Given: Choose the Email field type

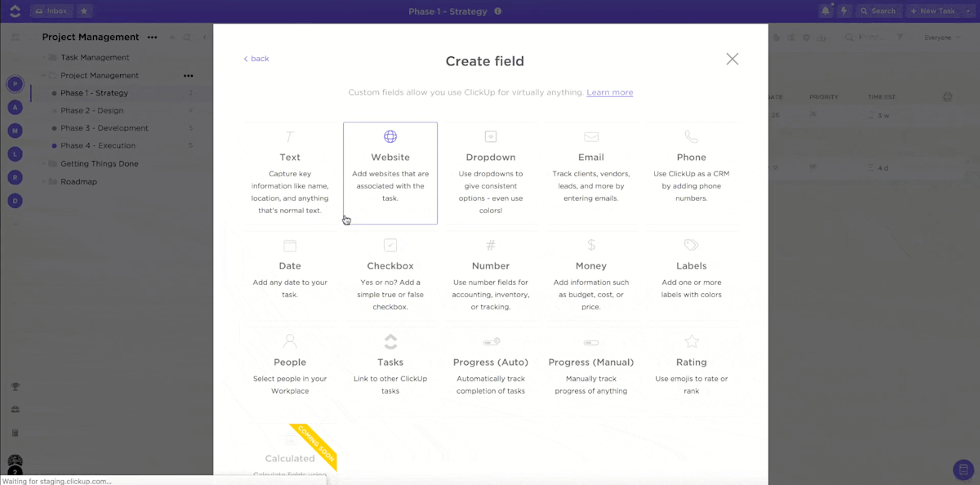Looking at the screenshot, I should [590, 172].
